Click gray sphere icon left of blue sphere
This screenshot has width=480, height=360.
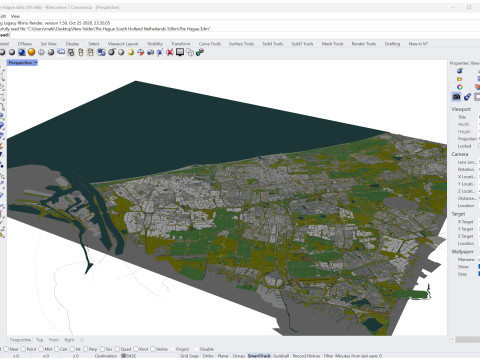point(12,52)
